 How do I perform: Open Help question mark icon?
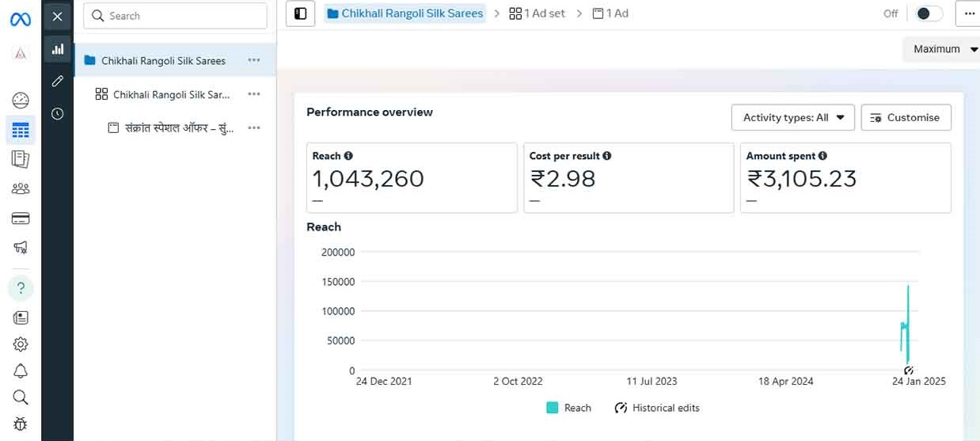click(x=21, y=288)
